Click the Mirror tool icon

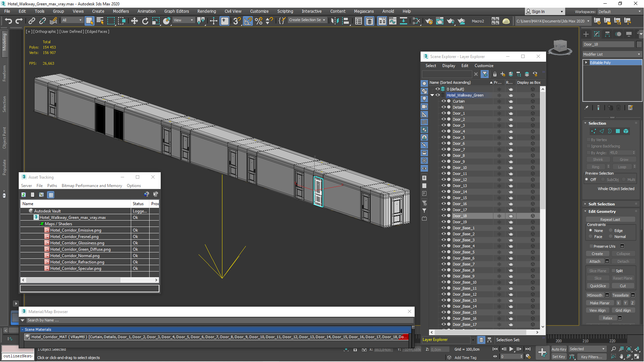click(x=335, y=21)
